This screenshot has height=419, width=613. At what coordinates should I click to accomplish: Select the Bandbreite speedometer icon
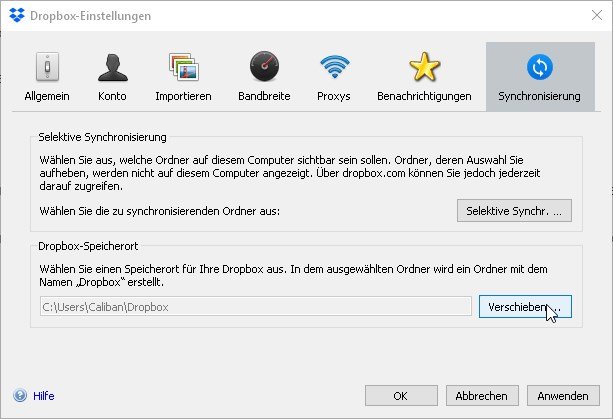[264, 66]
